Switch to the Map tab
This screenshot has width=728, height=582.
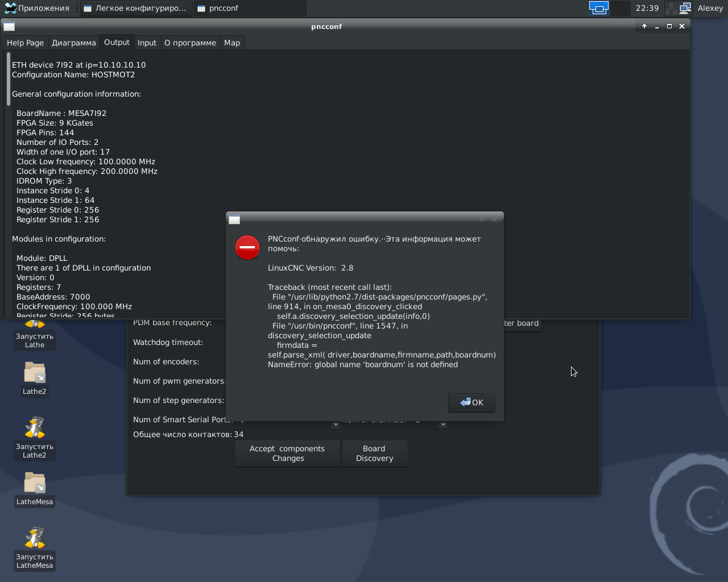point(232,43)
